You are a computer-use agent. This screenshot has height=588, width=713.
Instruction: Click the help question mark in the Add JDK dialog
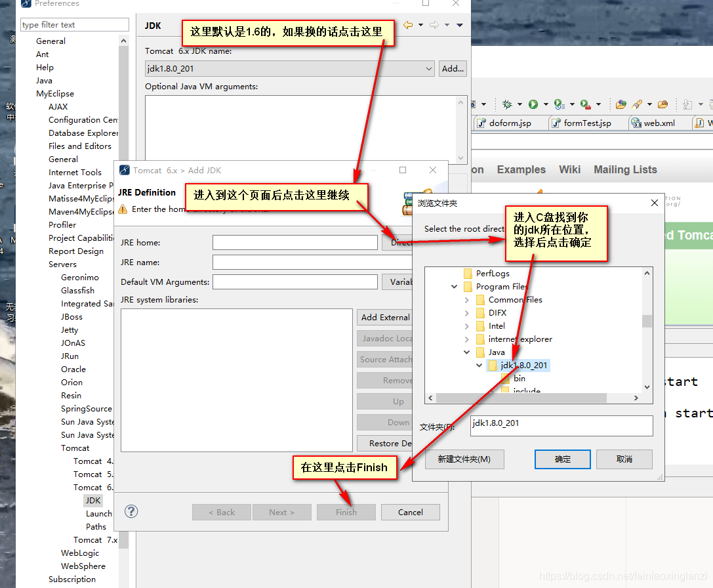pos(131,512)
